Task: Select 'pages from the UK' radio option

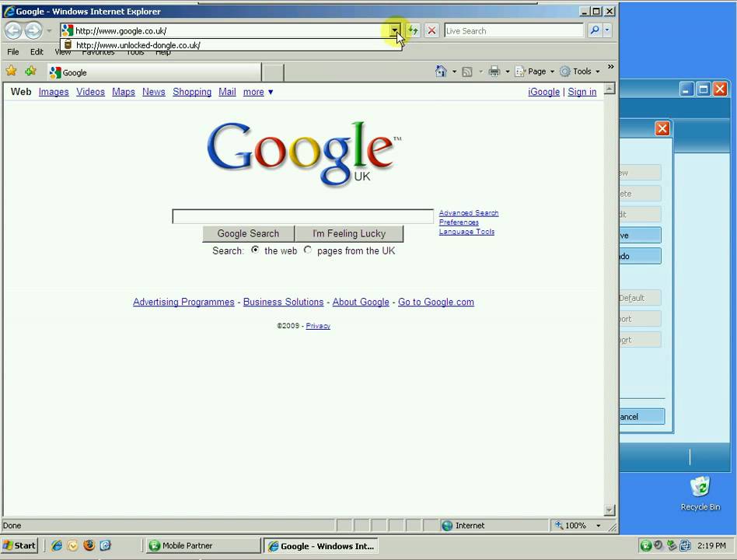Action: (x=307, y=250)
